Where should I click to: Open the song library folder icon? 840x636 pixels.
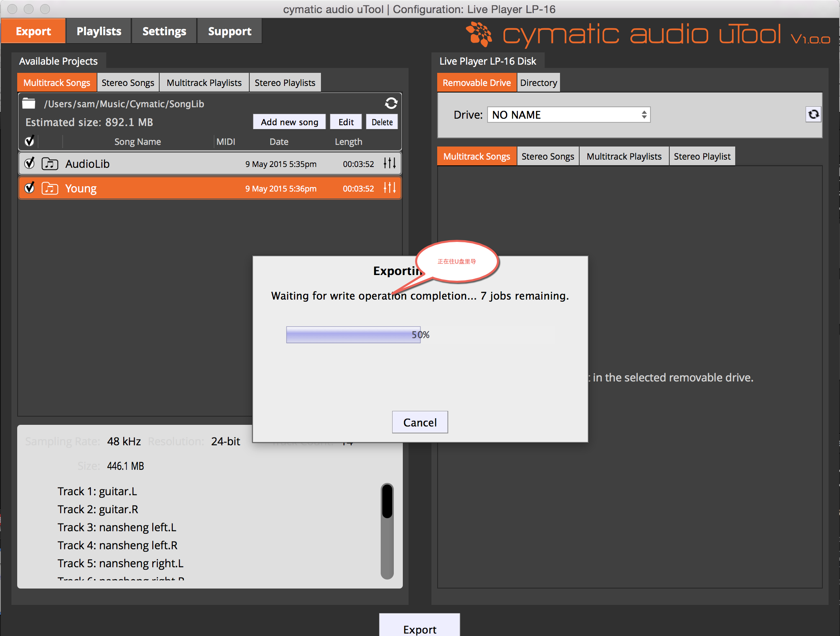29,104
